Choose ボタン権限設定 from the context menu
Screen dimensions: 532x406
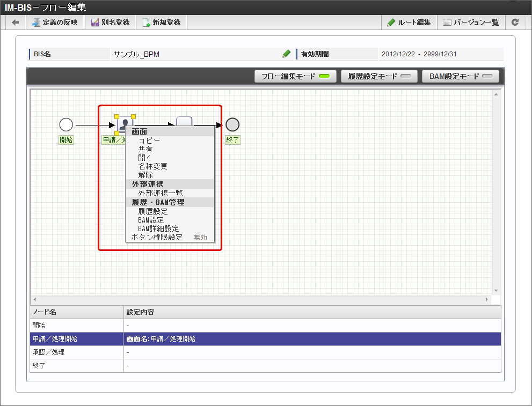[x=170, y=237]
